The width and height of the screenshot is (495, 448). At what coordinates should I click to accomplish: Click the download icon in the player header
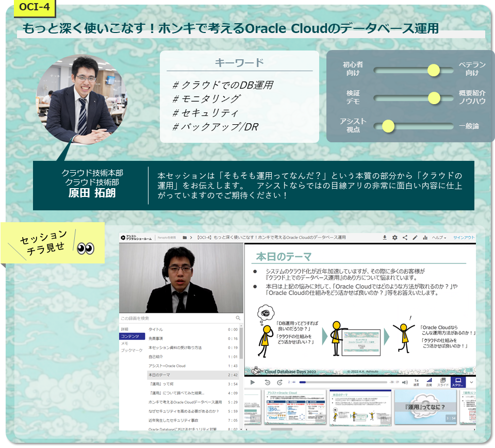(384, 238)
